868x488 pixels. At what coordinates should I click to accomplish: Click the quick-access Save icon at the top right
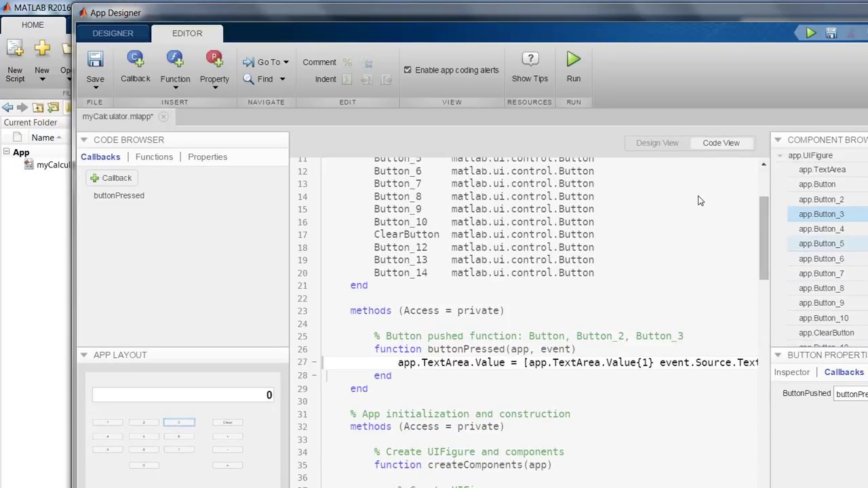pyautogui.click(x=831, y=33)
